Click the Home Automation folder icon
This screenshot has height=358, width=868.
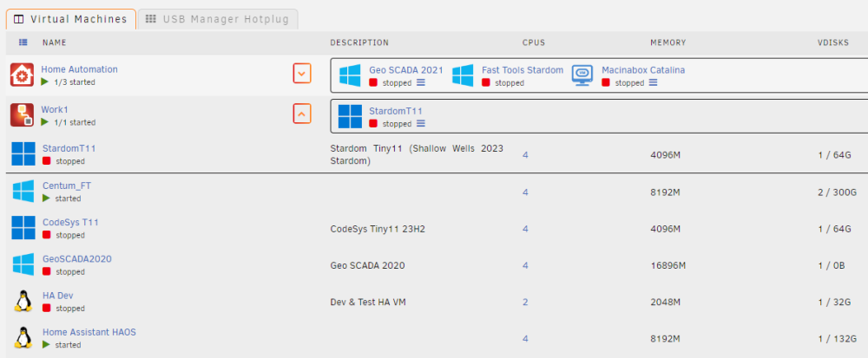point(23,75)
